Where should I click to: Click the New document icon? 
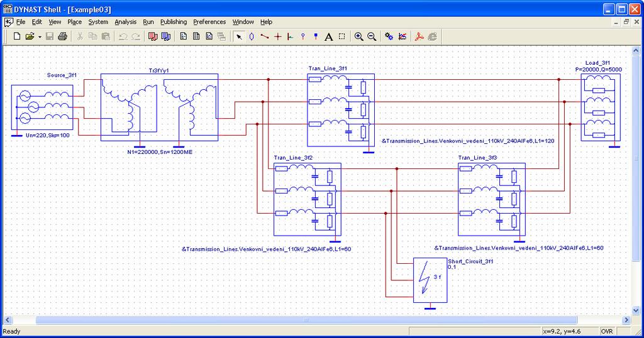point(17,36)
